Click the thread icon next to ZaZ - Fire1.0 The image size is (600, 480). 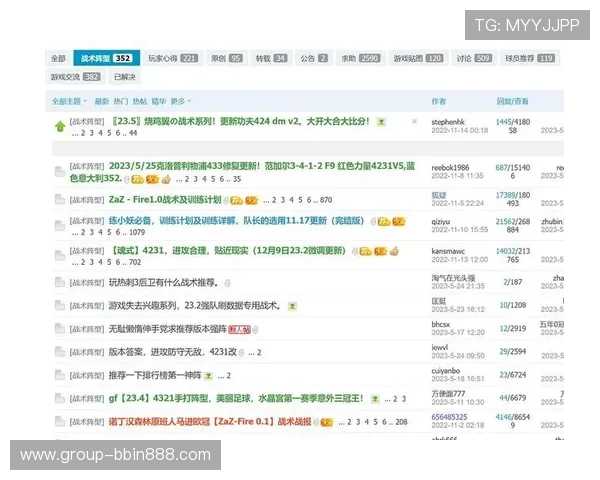click(x=60, y=199)
